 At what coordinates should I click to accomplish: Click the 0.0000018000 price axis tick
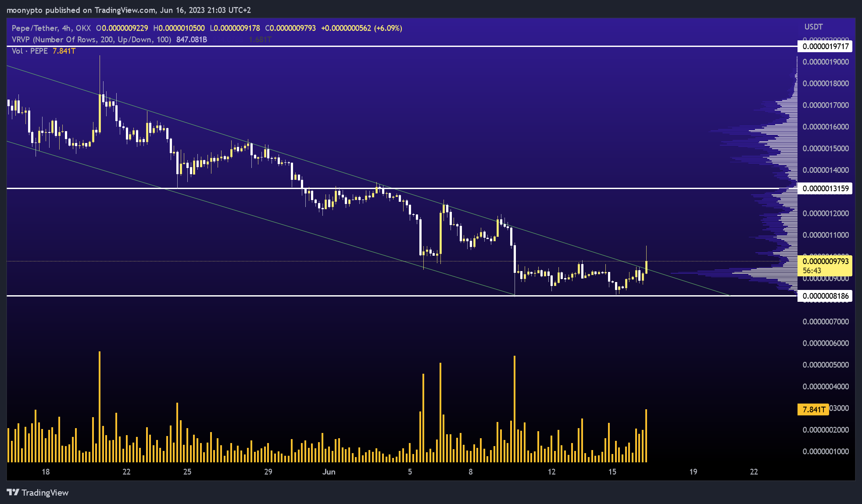pyautogui.click(x=826, y=83)
